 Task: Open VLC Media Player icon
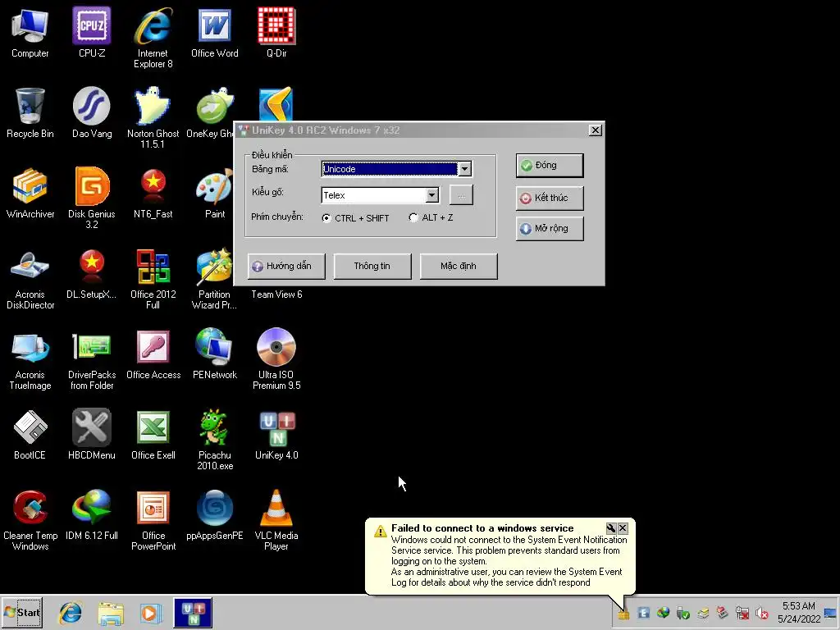[276, 519]
